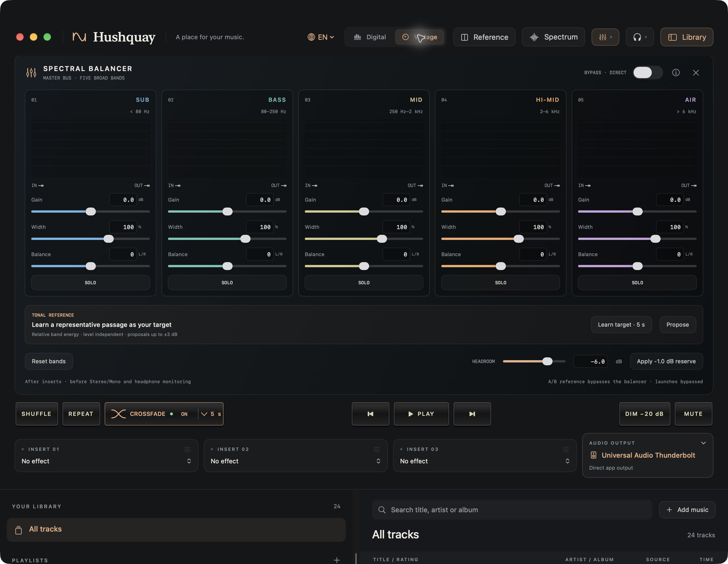
Task: Click the Universal Audio Thunderbolt device icon
Action: pyautogui.click(x=593, y=455)
